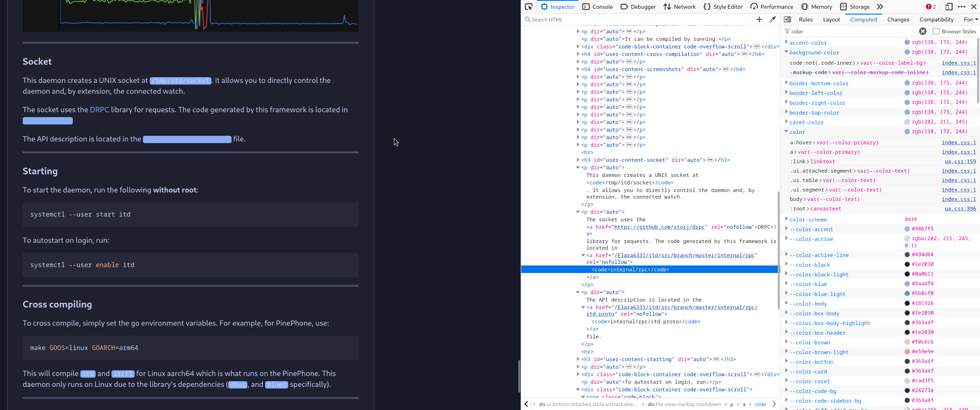Open the index.css:1 link for code:not(.code-inner)
Screen dimensions: 980x410
958,63
